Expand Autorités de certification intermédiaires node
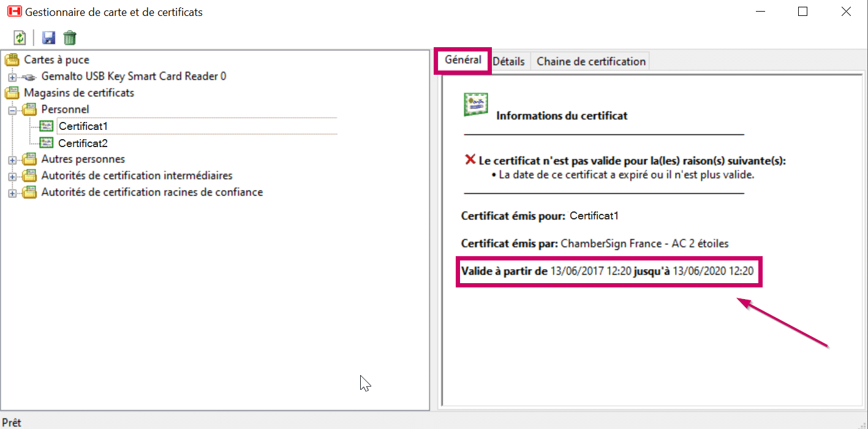 coord(12,177)
